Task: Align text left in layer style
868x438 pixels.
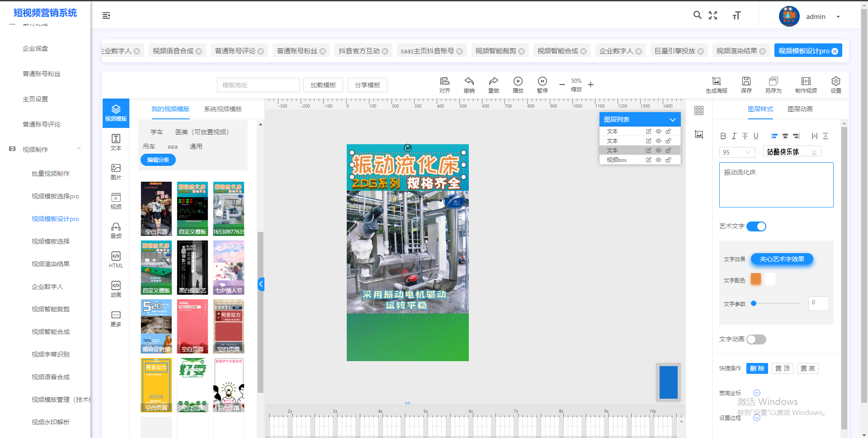Action: point(774,136)
